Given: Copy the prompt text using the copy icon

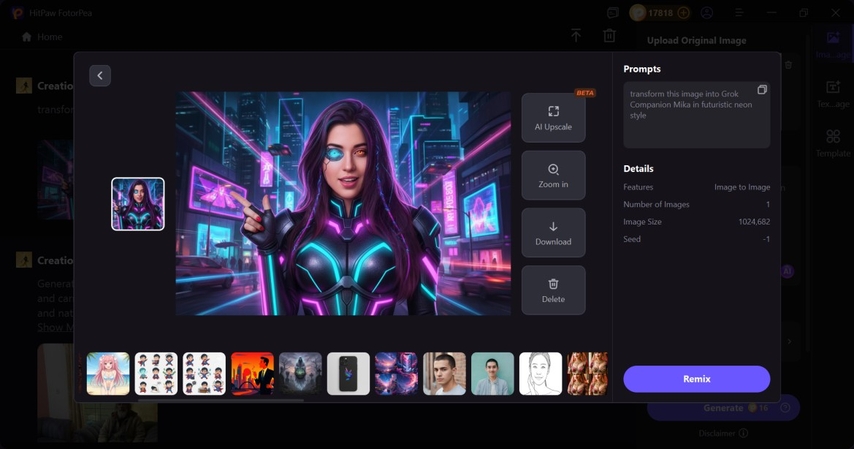Looking at the screenshot, I should (761, 90).
